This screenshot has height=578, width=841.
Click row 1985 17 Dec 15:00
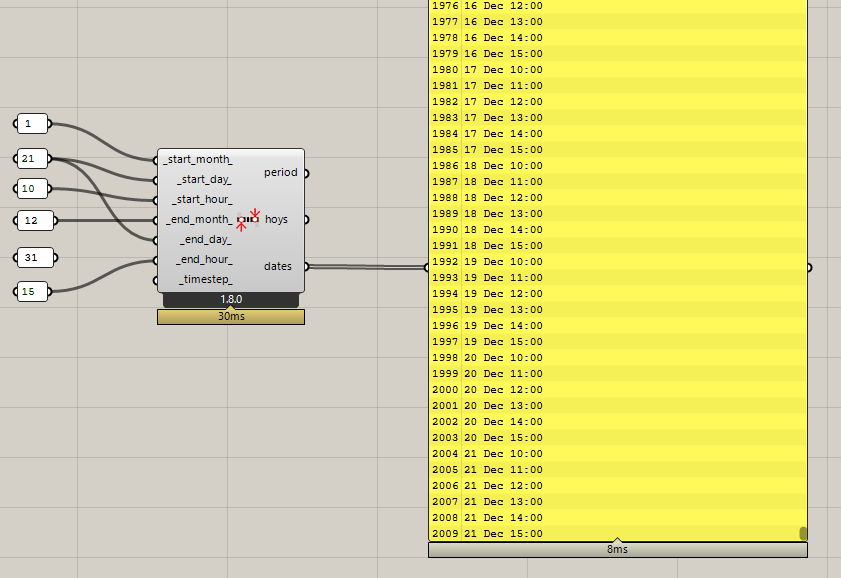pos(618,150)
